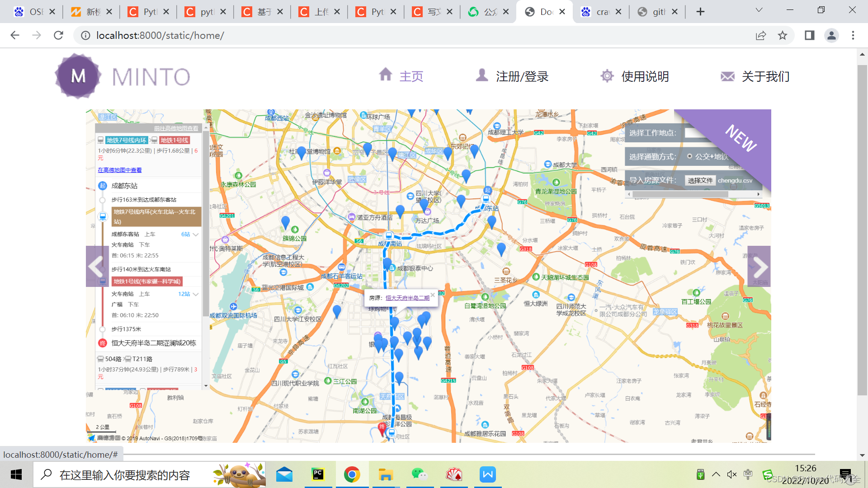Viewport: 868px width, 488px height.
Task: Click the left carousel arrow on map
Action: pos(96,267)
